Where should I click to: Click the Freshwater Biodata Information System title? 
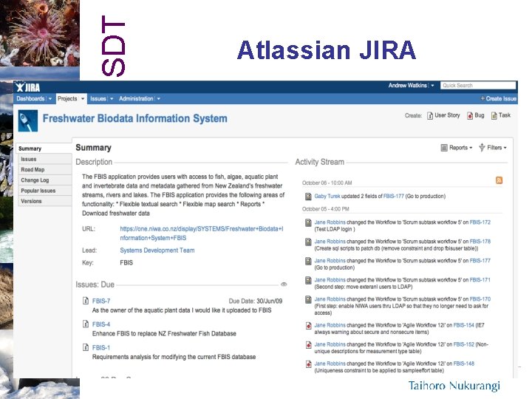pyautogui.click(x=134, y=118)
